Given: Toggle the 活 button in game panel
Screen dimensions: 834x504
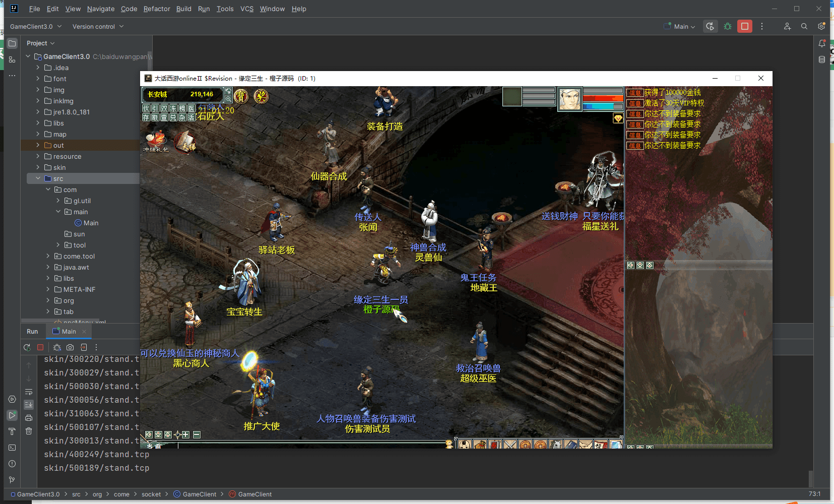Looking at the screenshot, I should tap(191, 117).
